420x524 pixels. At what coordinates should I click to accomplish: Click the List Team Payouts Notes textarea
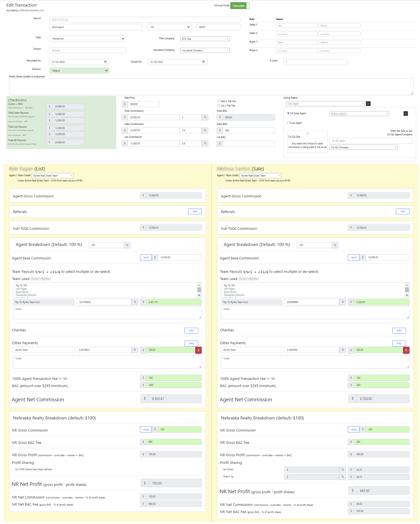[107, 313]
